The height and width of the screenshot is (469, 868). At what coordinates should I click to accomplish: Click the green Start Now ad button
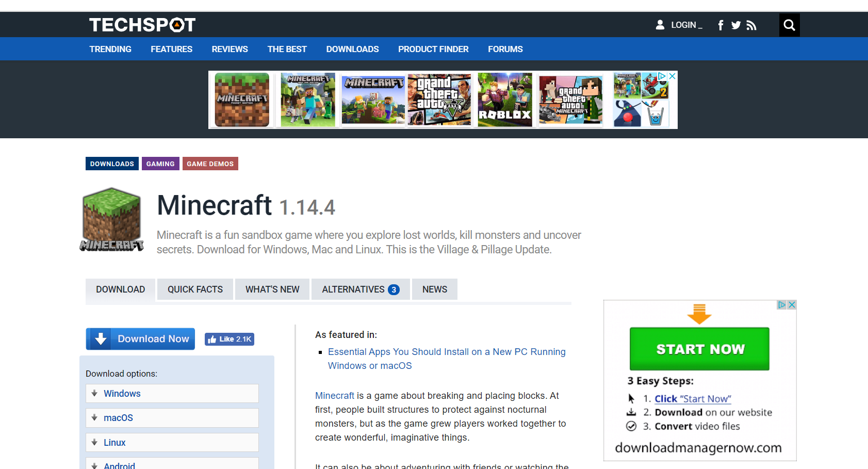699,349
